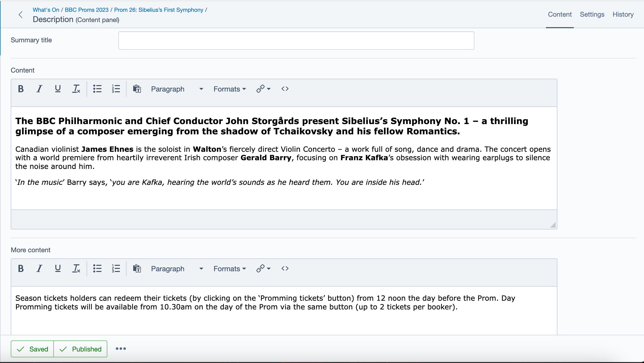Open source code view in Content editor

coord(285,89)
